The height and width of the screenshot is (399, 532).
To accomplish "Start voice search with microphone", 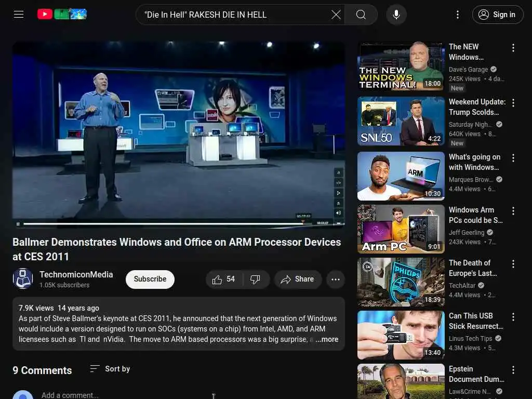I will (396, 15).
